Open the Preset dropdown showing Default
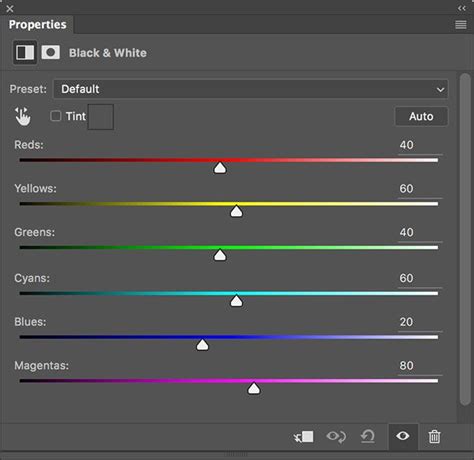This screenshot has height=460, width=474. tap(251, 89)
